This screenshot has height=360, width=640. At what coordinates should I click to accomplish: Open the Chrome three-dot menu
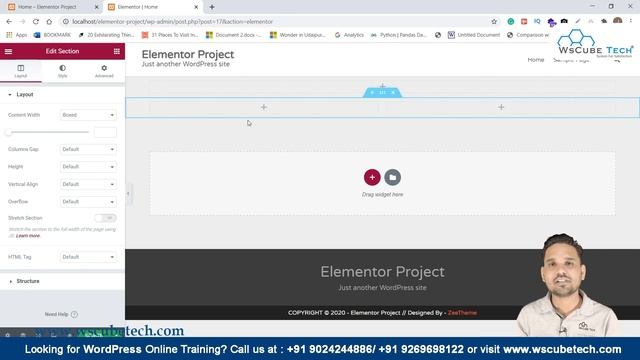tap(631, 22)
